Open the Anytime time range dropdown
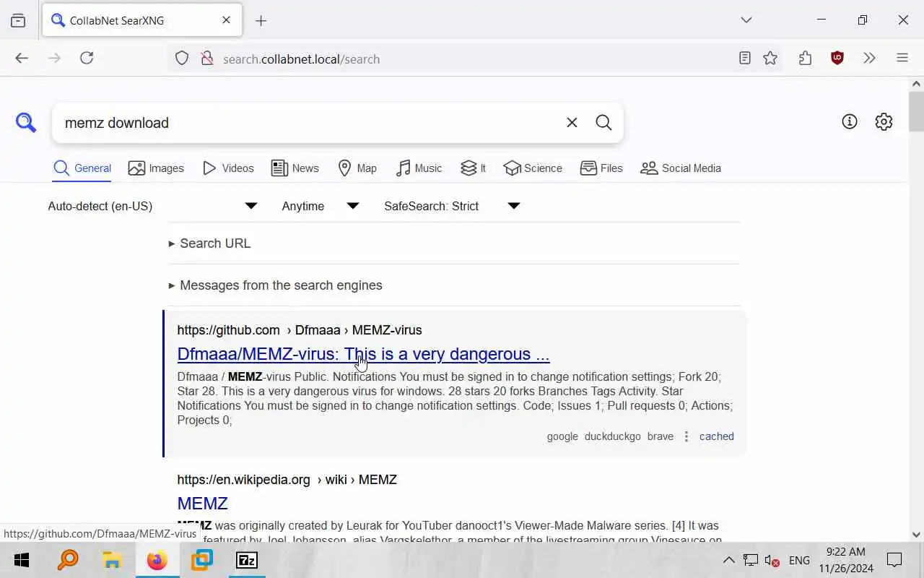The width and height of the screenshot is (924, 578). (321, 206)
